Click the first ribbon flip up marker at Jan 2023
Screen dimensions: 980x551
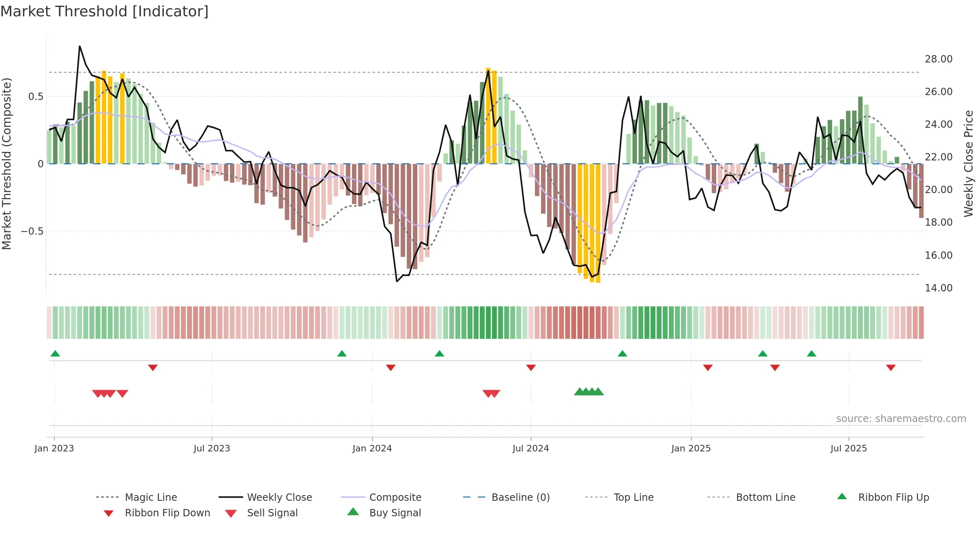coord(55,353)
